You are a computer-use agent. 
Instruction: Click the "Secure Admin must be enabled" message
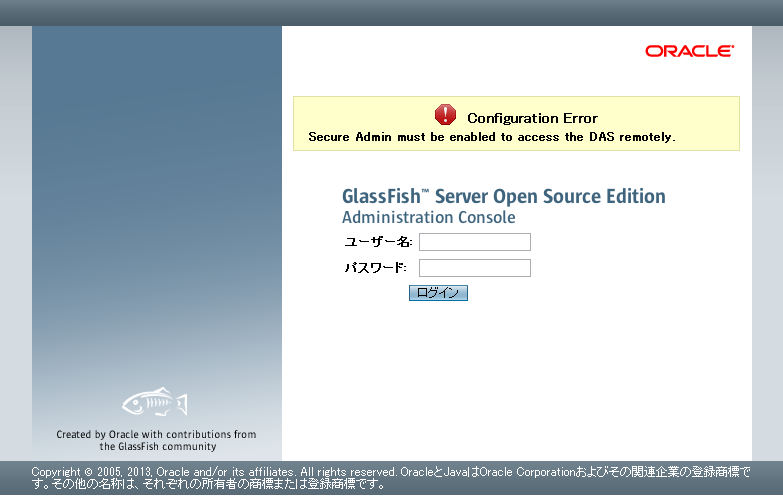point(492,137)
